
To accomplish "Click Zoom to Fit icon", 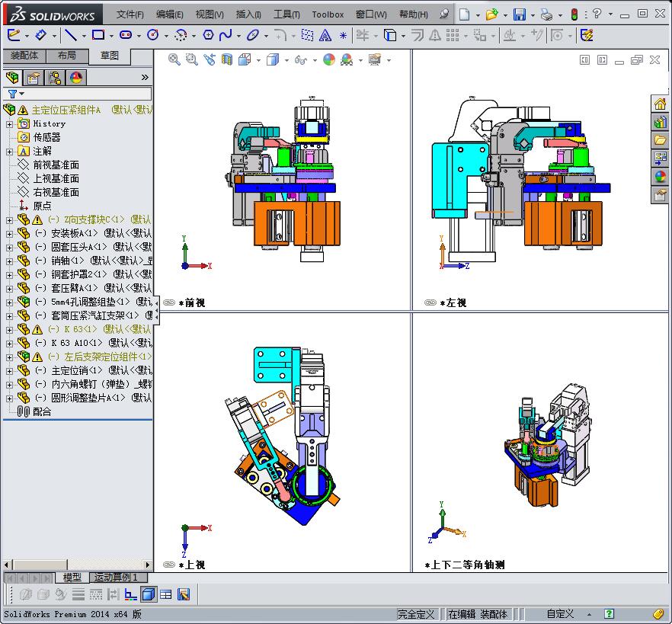I will pos(174,59).
